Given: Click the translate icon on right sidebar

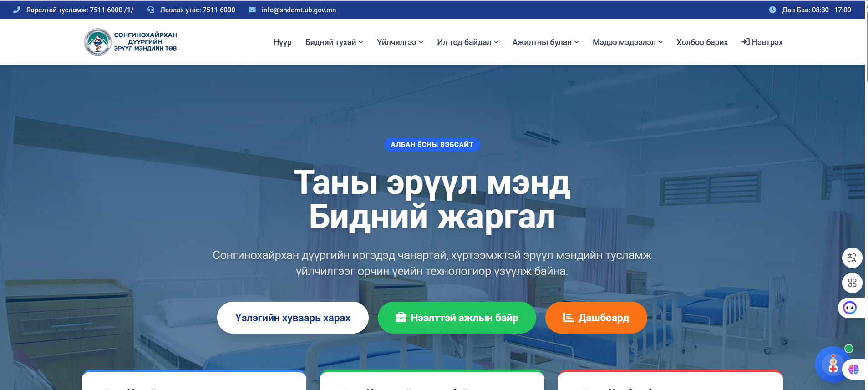Looking at the screenshot, I should tap(852, 258).
